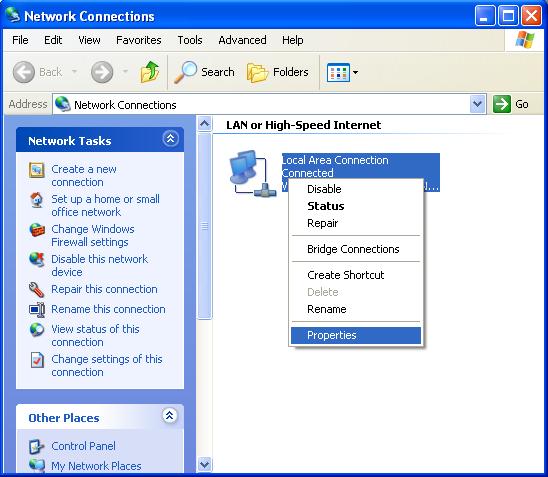Click the home or small office network icon
Screen dimensions: 548x477
(x=37, y=200)
